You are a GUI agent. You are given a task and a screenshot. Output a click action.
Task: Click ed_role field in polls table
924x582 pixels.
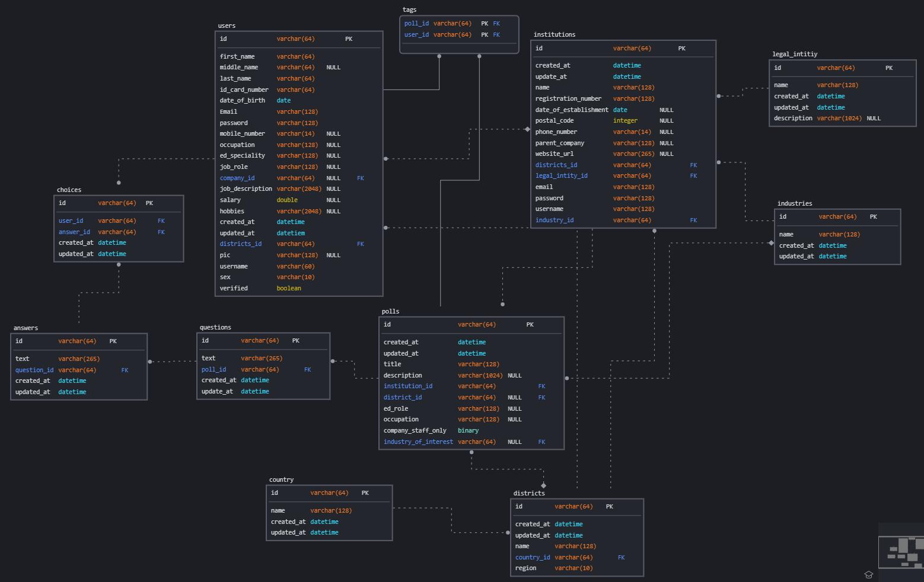[x=471, y=409]
